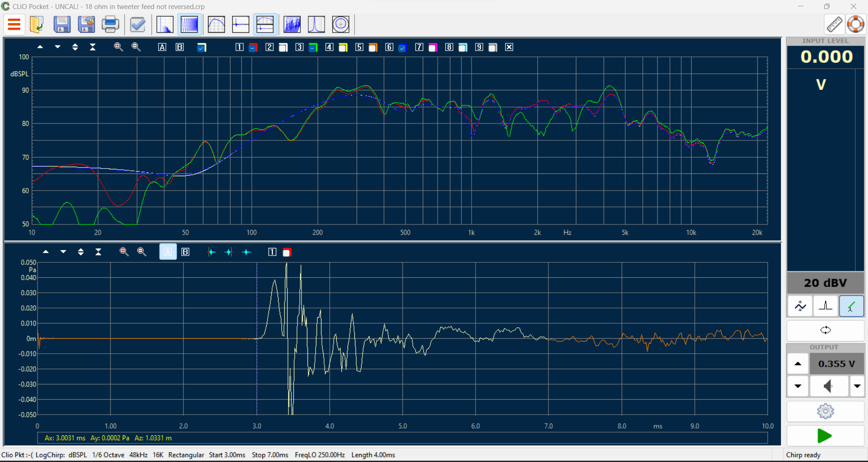Open the resonance peak plot view
The image size is (868, 462).
(x=316, y=24)
